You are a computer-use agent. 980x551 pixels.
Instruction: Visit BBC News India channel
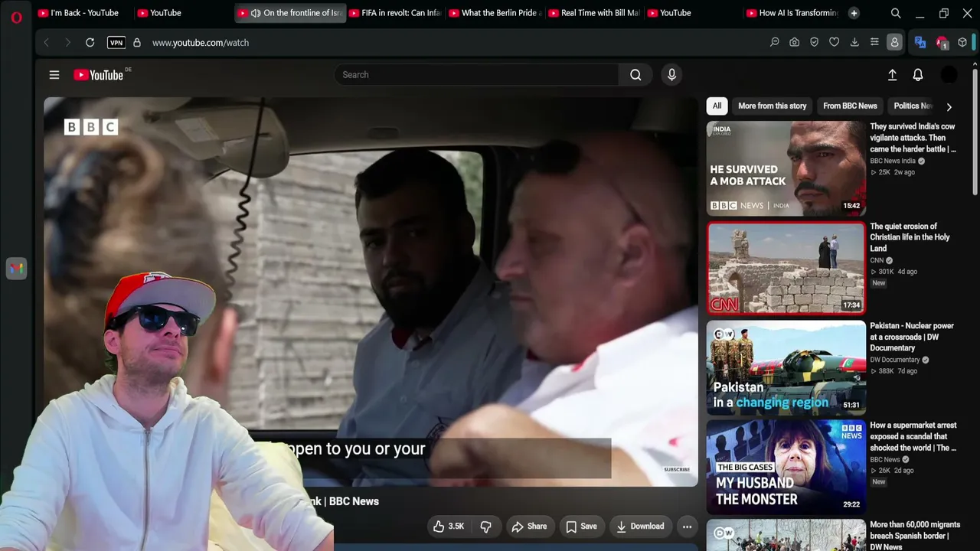(x=893, y=161)
